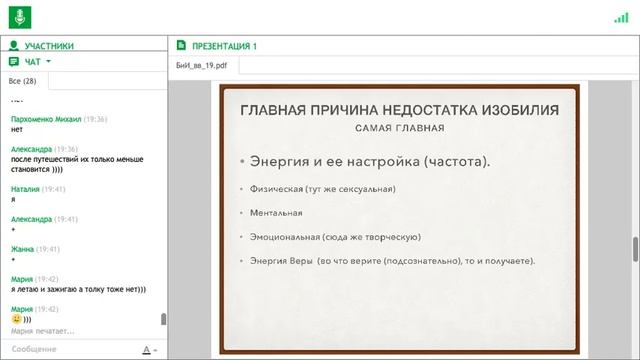This screenshot has height=360, width=640.
Task: Click bullet 'Физическая (тут же сексуальная)'
Action: pyautogui.click(x=322, y=189)
